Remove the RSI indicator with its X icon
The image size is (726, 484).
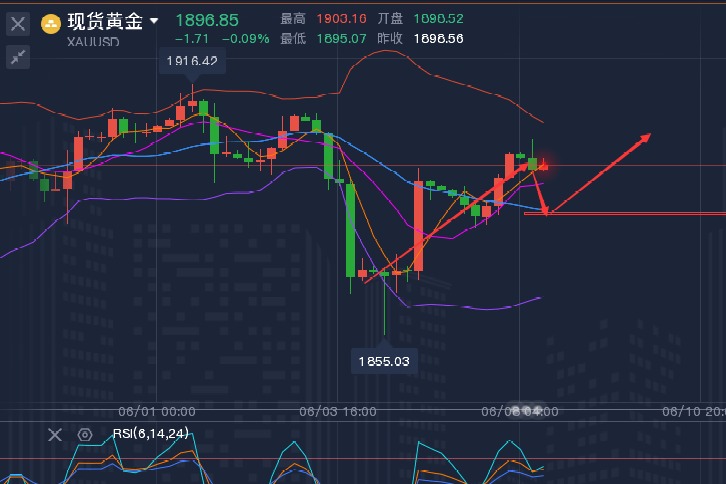tap(55, 434)
